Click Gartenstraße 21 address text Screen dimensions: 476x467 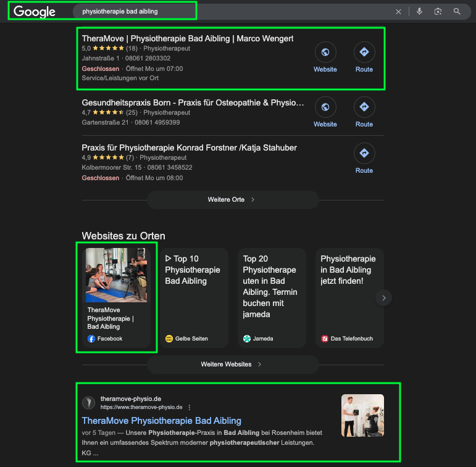click(x=105, y=123)
